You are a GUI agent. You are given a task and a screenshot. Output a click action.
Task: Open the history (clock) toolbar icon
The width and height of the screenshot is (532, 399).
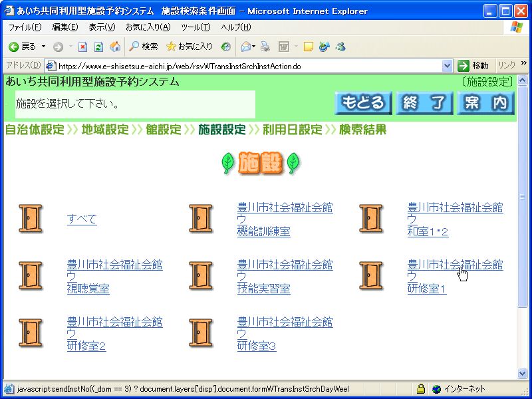(x=226, y=47)
